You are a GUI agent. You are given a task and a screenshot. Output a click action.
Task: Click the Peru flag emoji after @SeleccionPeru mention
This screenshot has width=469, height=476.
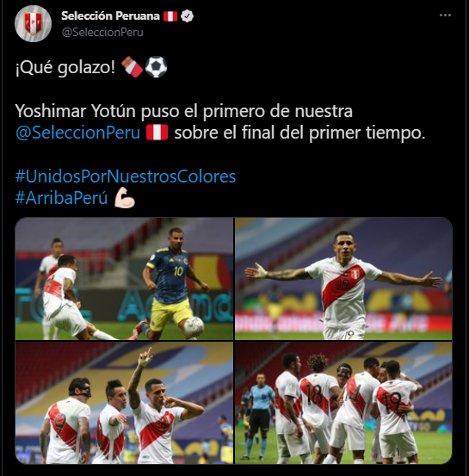click(x=157, y=133)
